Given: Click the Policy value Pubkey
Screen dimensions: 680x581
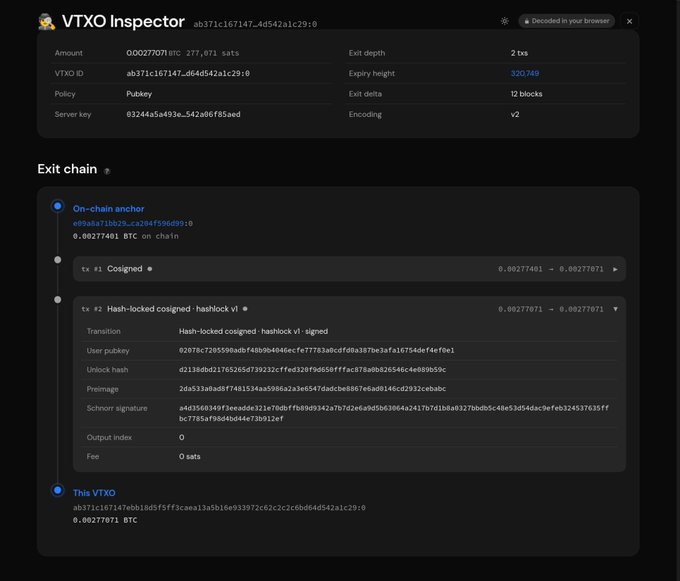Looking at the screenshot, I should (139, 94).
